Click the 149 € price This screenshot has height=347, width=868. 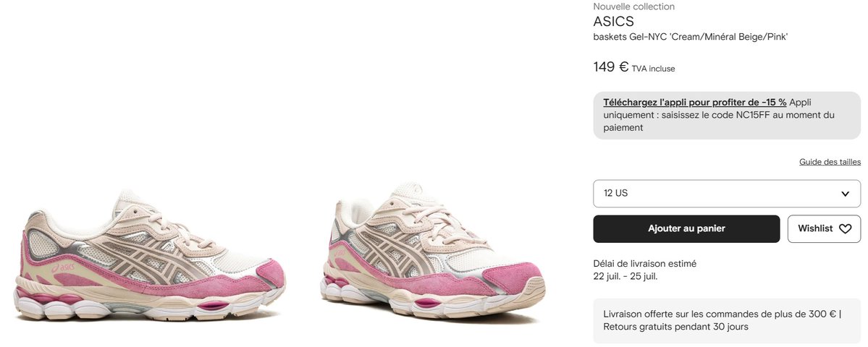pos(611,67)
